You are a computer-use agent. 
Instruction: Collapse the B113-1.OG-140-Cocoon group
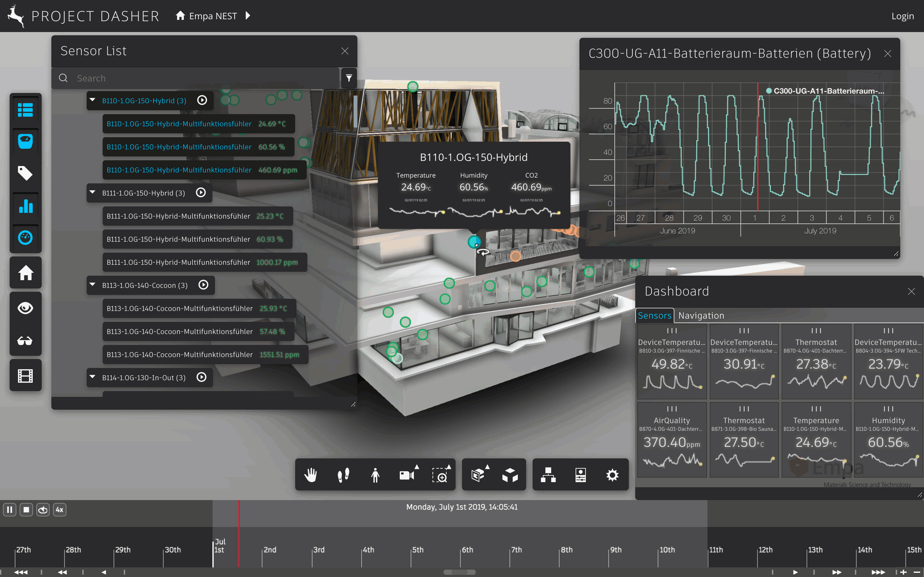tap(92, 285)
